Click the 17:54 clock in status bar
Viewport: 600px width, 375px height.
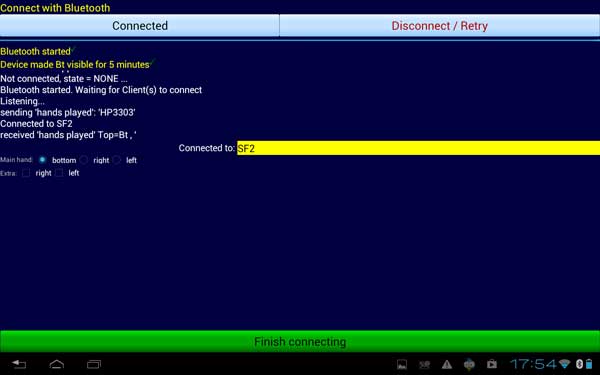pyautogui.click(x=533, y=364)
